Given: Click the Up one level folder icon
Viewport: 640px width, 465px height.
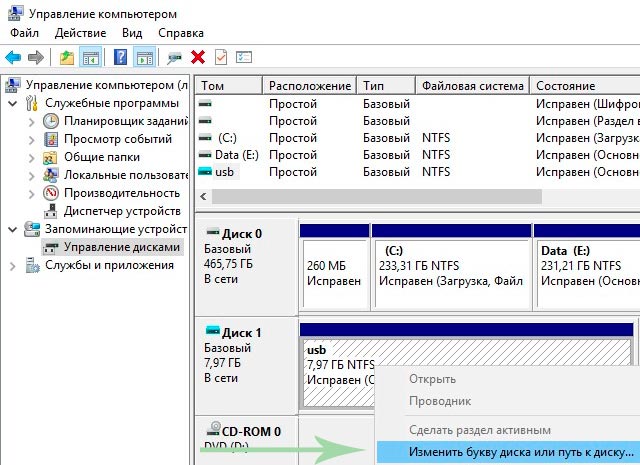Looking at the screenshot, I should pos(66,57).
